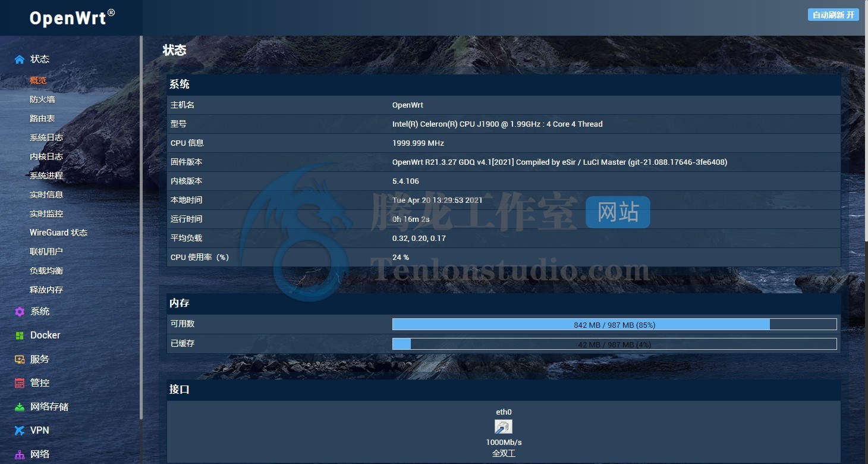Viewport: 868px width, 464px height.
Task: Open the 内核日志 page
Action: (46, 156)
